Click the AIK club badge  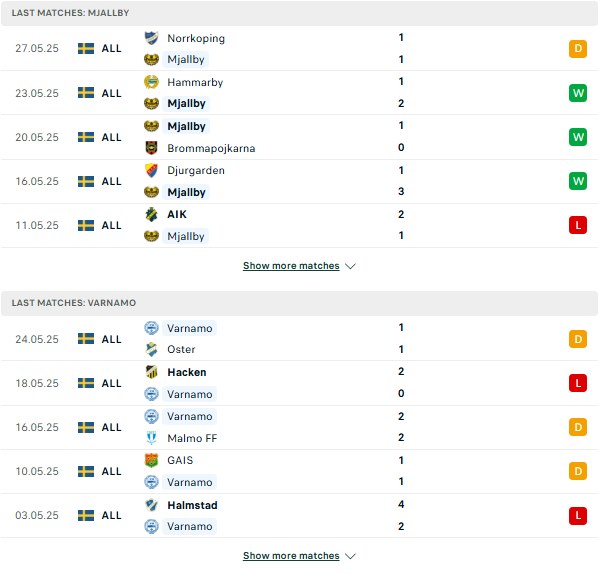[x=151, y=214]
